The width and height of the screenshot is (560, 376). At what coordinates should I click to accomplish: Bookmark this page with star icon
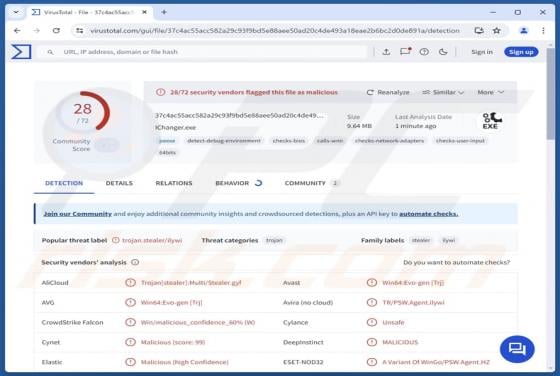pyautogui.click(x=496, y=31)
